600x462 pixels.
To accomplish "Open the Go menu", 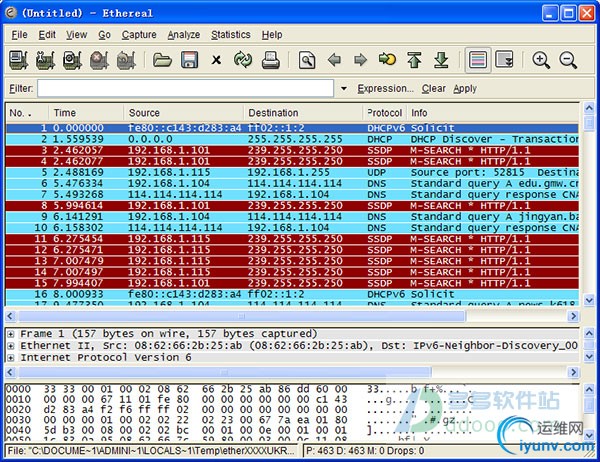I will [104, 35].
